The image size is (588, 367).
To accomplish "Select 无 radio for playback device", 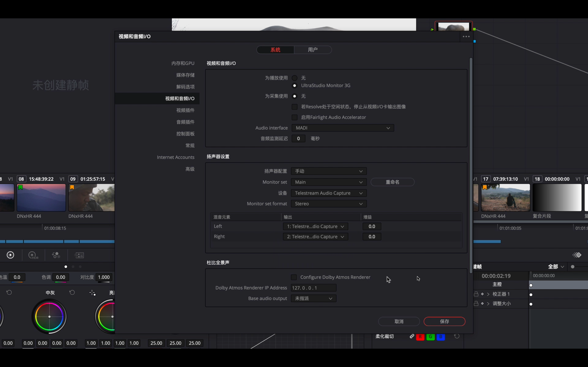I will point(294,78).
